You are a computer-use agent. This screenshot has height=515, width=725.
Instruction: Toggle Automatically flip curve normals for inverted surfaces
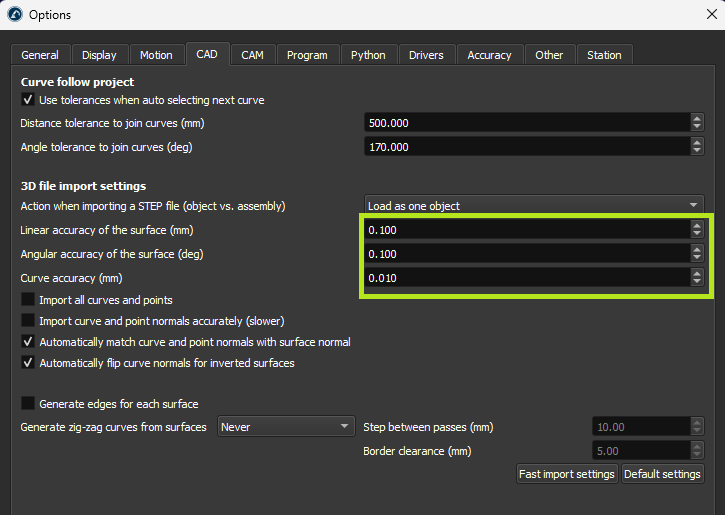[x=28, y=362]
